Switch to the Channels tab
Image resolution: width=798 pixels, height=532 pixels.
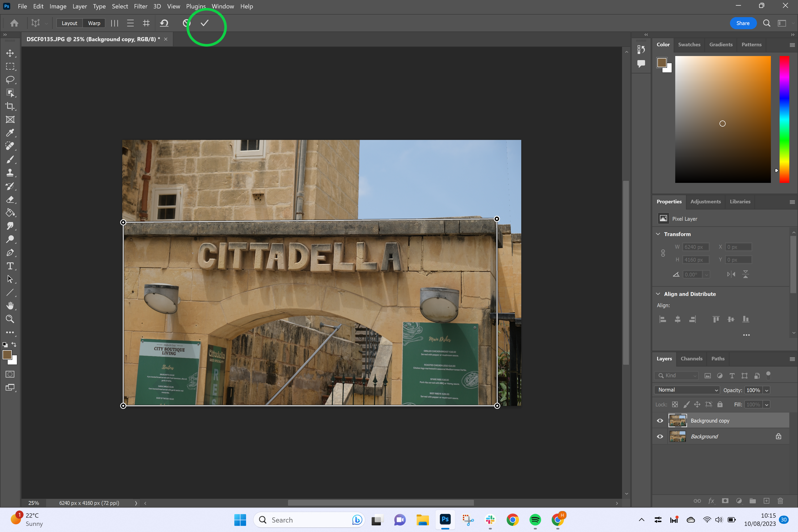click(x=691, y=359)
